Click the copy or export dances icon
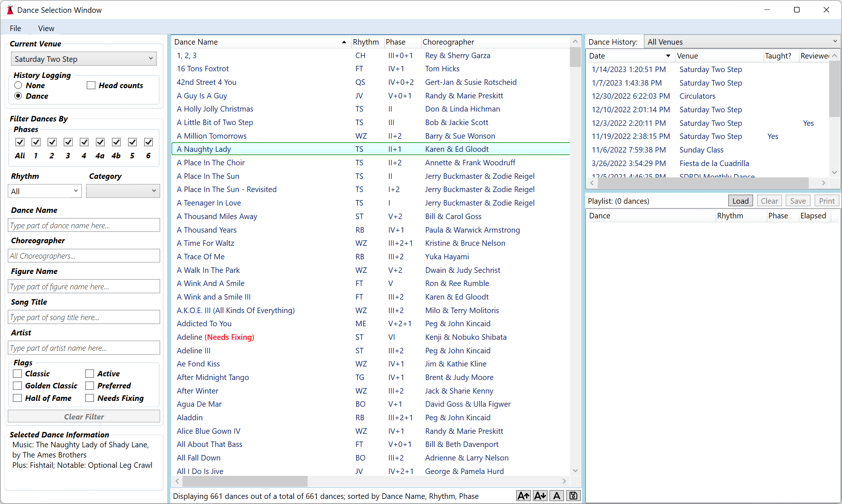The height and width of the screenshot is (504, 842). coord(572,496)
